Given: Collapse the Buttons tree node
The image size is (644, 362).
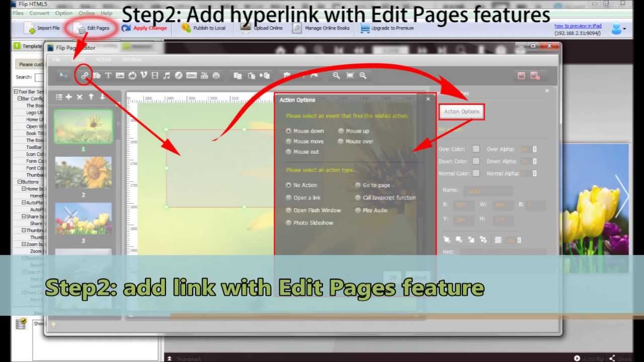Looking at the screenshot, I should (20, 182).
